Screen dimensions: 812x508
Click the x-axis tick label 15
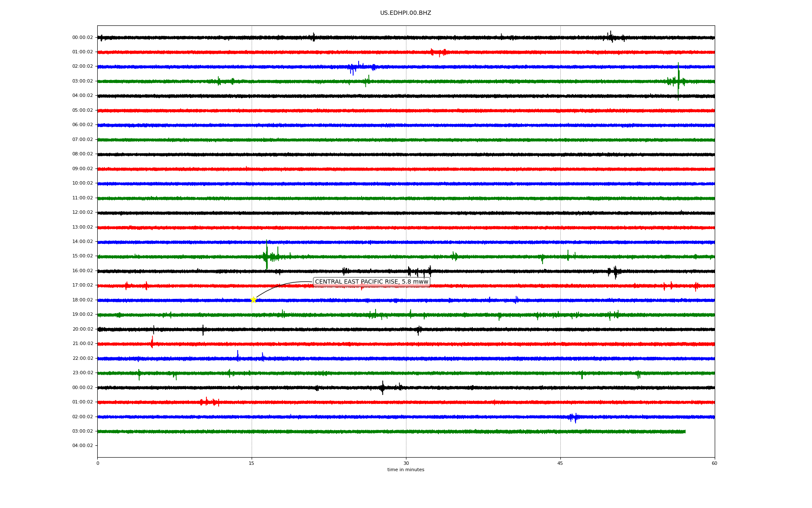(x=252, y=463)
